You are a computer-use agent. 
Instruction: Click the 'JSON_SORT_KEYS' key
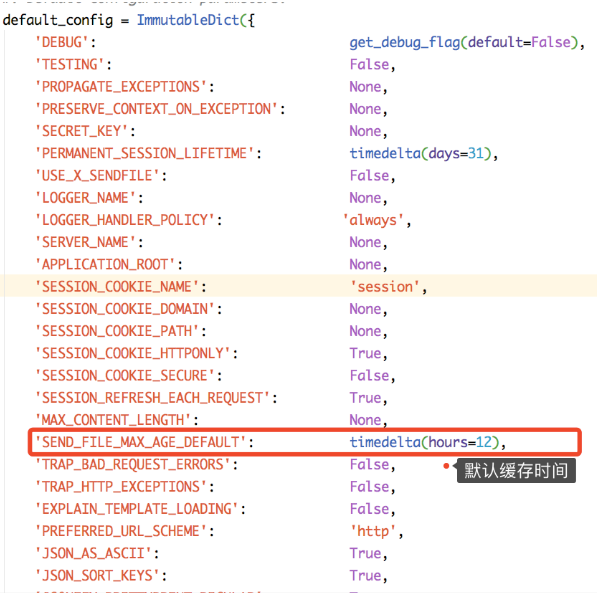pyautogui.click(x=97, y=575)
